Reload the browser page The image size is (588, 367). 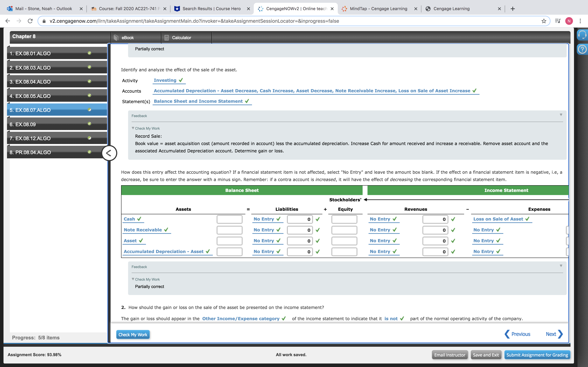pyautogui.click(x=30, y=21)
